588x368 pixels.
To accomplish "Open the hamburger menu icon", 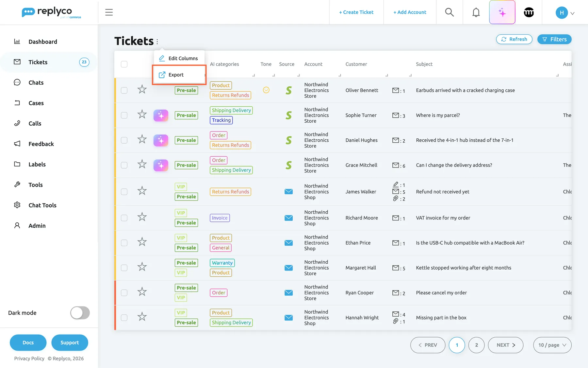I will tap(109, 12).
